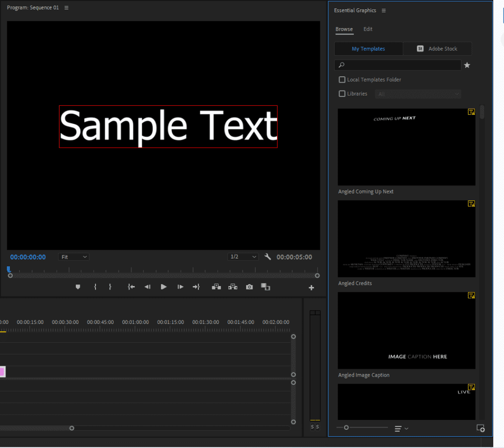
Task: Click the Add Marker button
Action: pyautogui.click(x=78, y=287)
